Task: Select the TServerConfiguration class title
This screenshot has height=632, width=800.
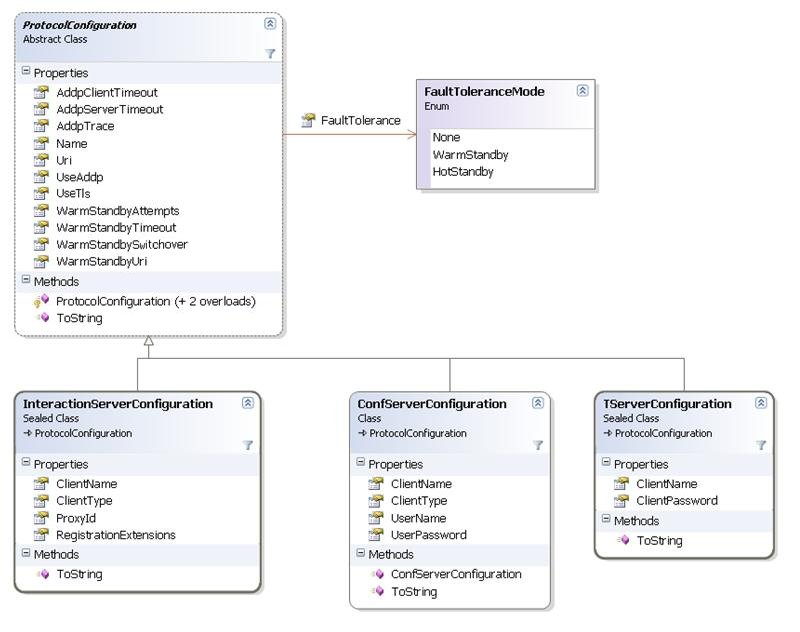Action: [x=667, y=403]
